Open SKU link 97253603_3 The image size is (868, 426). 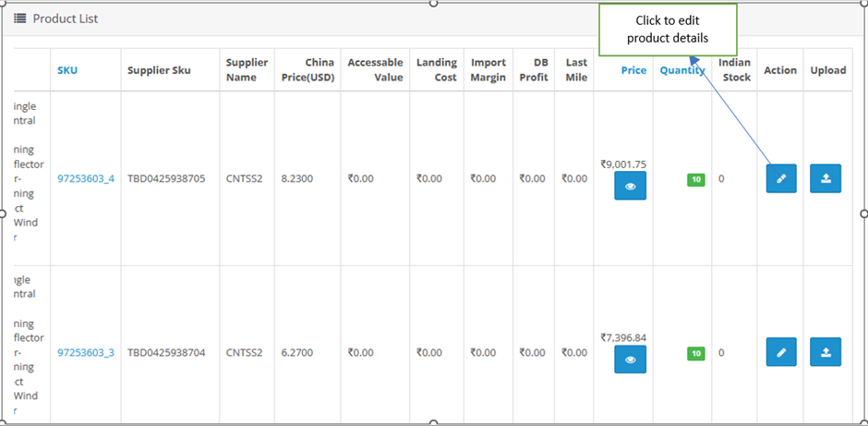click(x=86, y=352)
